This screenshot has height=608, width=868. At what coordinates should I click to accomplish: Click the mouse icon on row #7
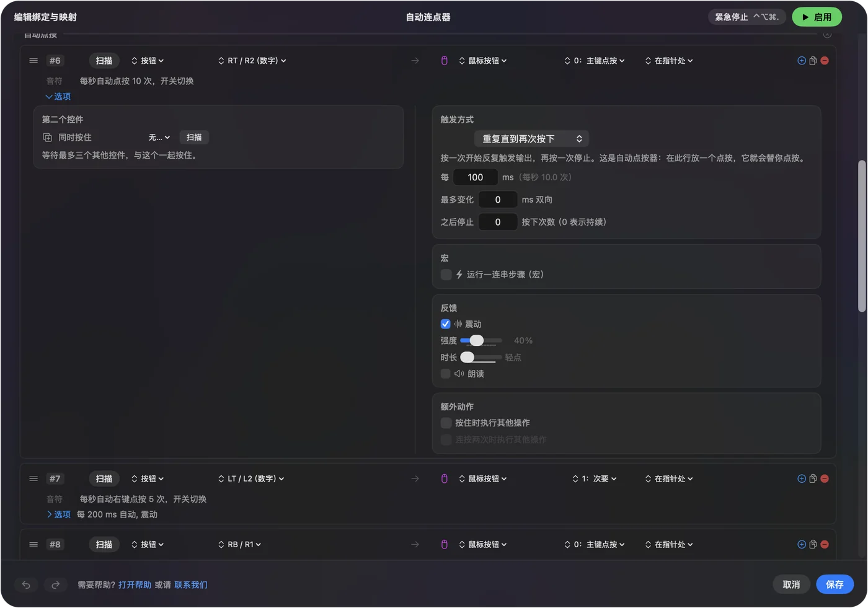445,478
